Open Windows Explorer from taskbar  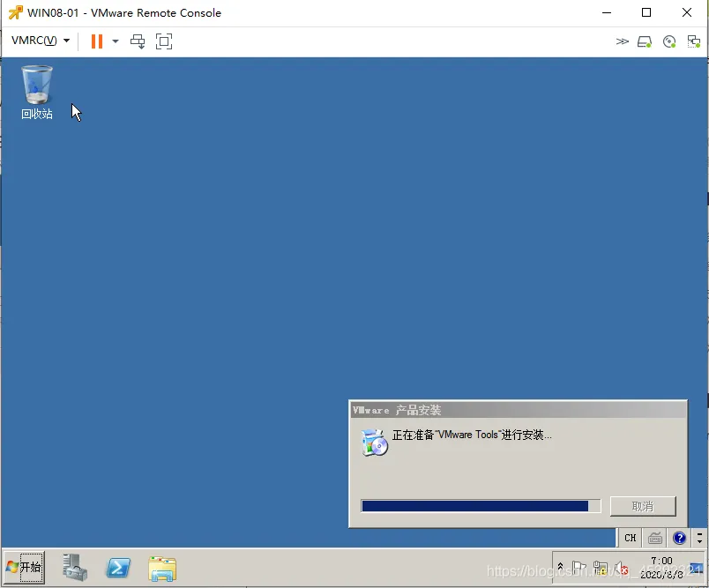(x=162, y=568)
